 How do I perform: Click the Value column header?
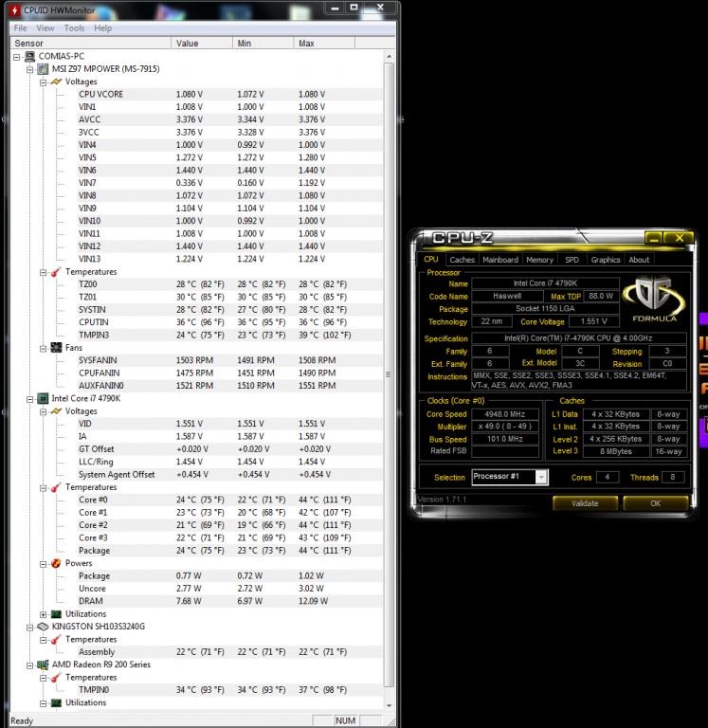pyautogui.click(x=202, y=44)
